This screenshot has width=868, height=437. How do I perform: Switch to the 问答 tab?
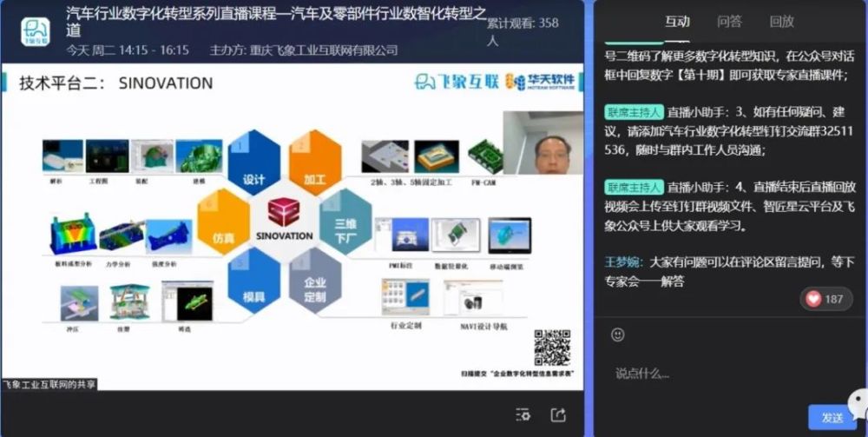point(729,22)
